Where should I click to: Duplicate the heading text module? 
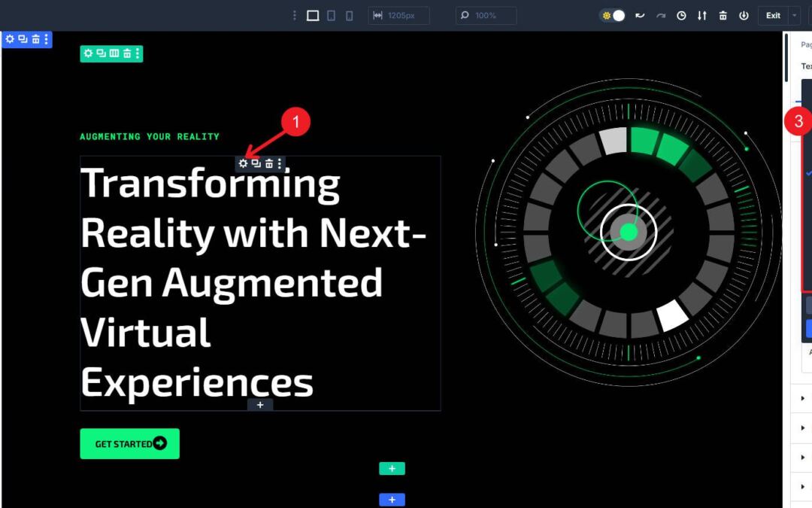coord(255,163)
